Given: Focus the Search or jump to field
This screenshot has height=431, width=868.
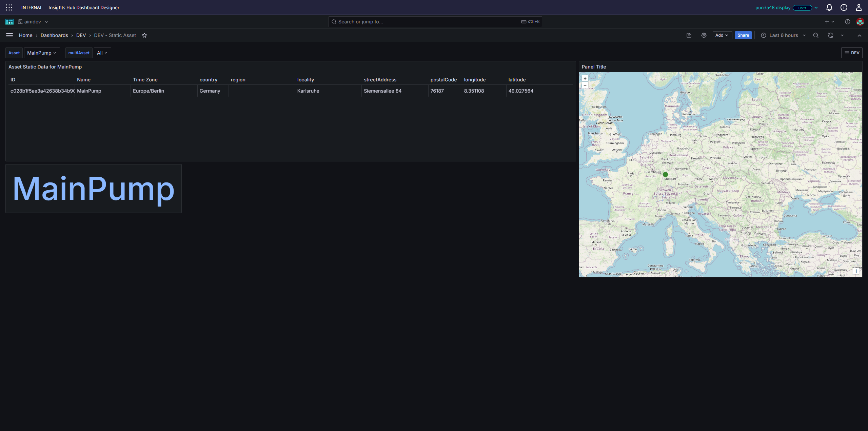Looking at the screenshot, I should [x=435, y=22].
